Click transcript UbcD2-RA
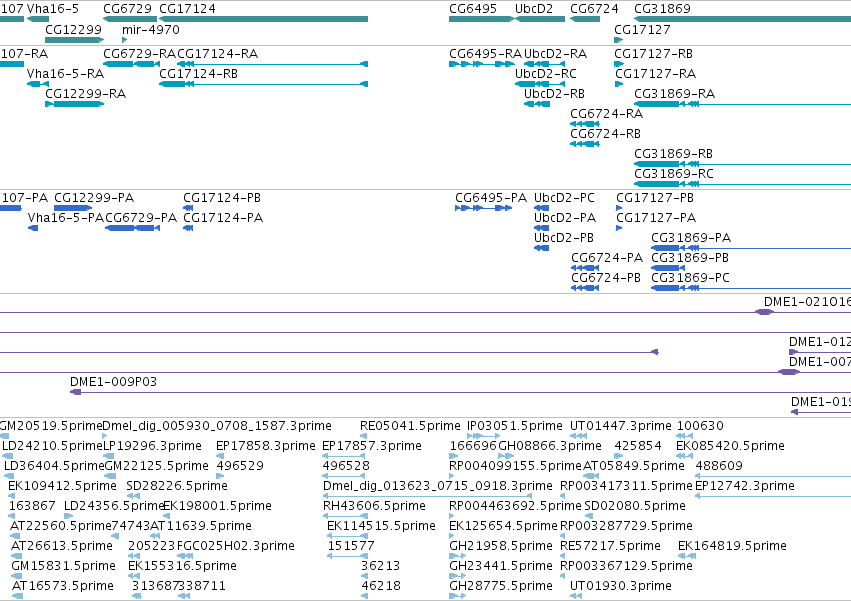851x601 pixels. (x=544, y=64)
